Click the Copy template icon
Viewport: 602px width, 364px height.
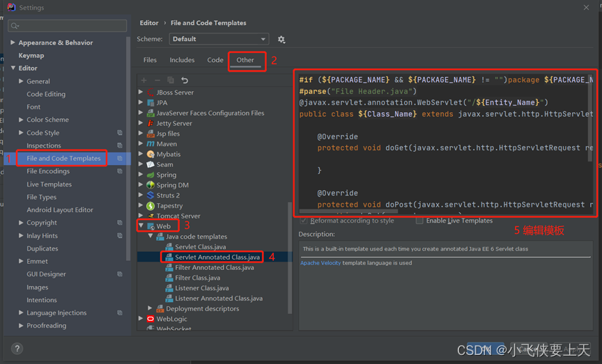tap(171, 80)
